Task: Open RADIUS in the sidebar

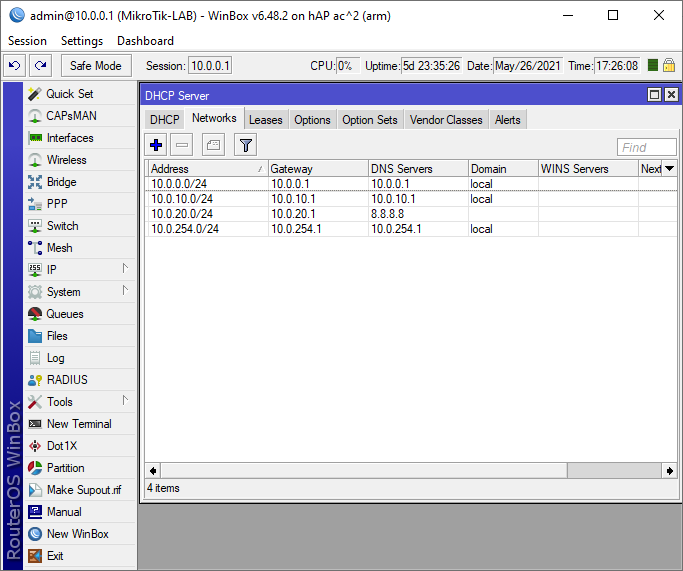Action: 80,380
